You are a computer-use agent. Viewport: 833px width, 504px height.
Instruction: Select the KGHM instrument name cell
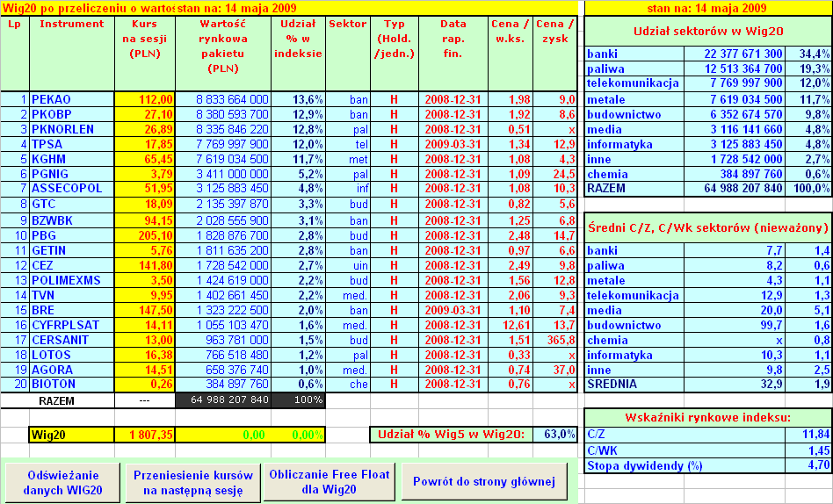(71, 159)
